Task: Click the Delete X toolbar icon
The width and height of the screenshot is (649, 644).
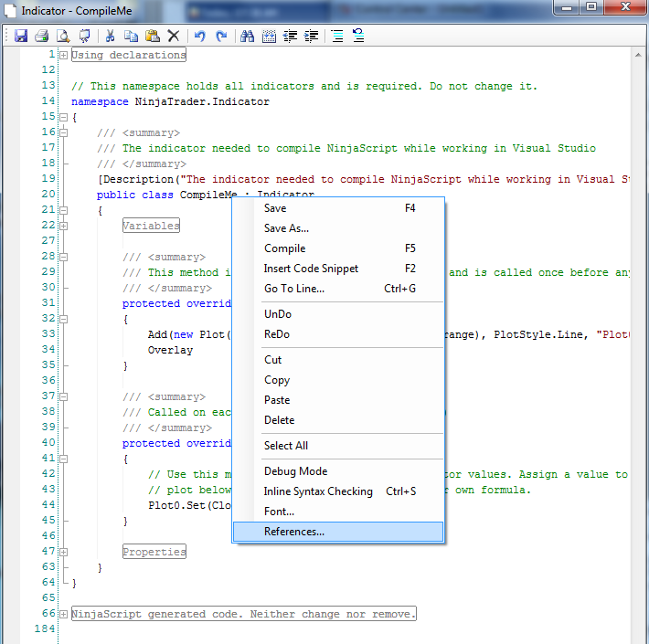Action: tap(174, 36)
